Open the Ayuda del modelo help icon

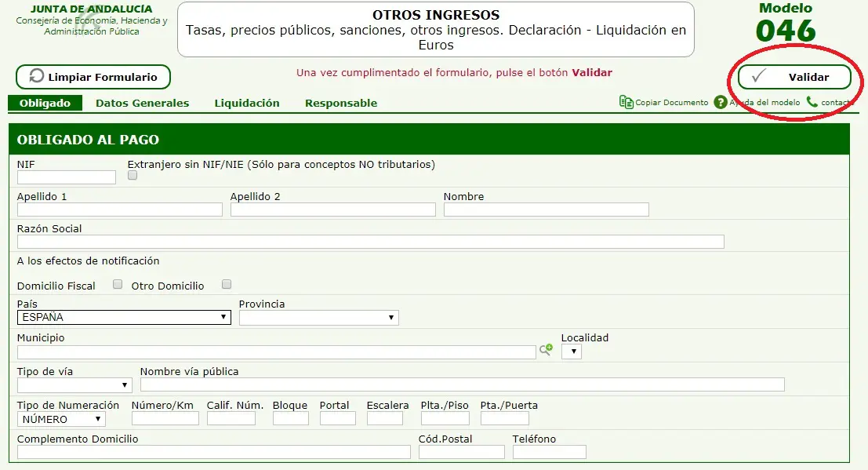(x=721, y=102)
